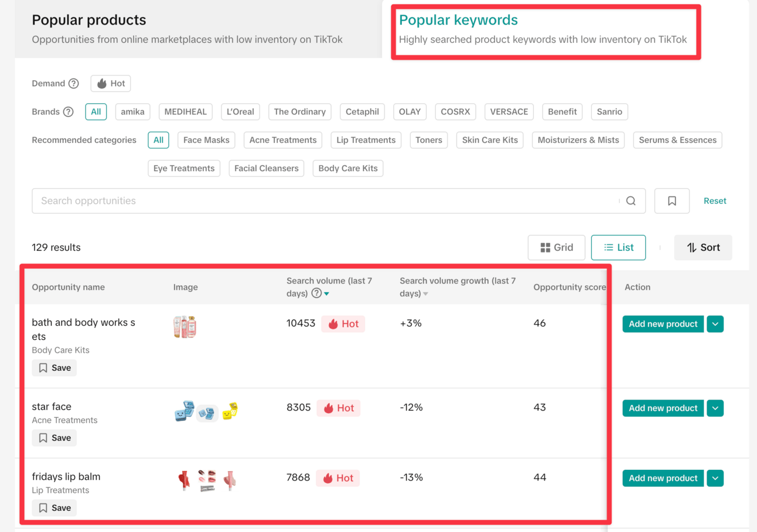757x532 pixels.
Task: Click the star face opportunity name
Action: [52, 407]
